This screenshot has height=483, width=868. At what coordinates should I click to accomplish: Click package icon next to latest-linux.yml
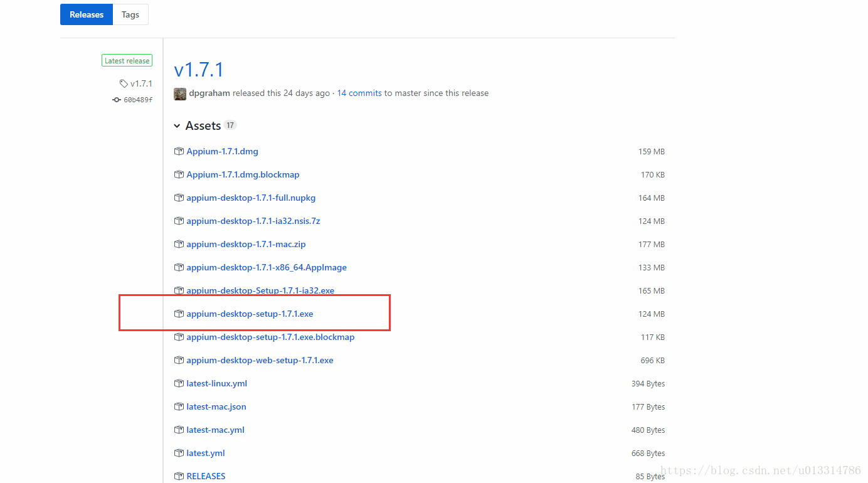[179, 383]
